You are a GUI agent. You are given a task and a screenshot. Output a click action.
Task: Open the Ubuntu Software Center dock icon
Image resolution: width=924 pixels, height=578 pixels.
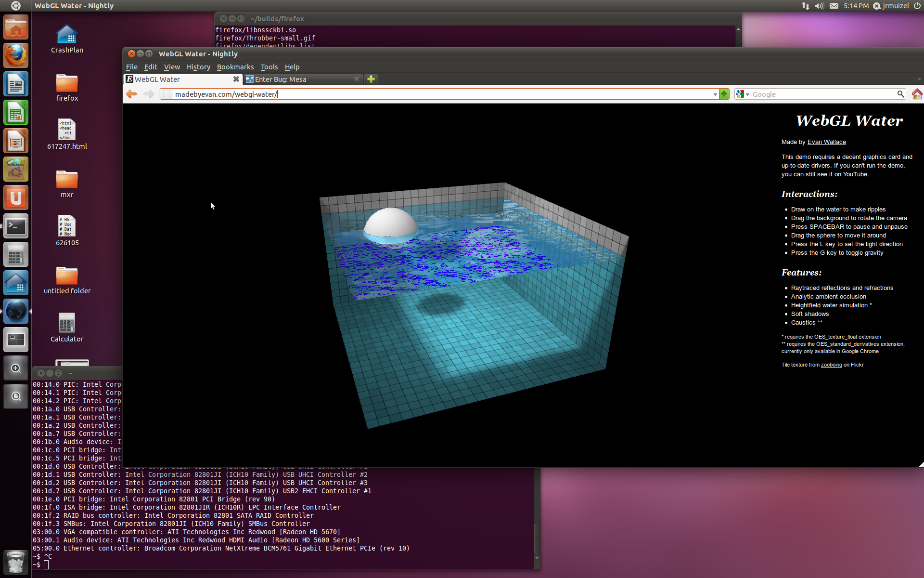point(16,170)
